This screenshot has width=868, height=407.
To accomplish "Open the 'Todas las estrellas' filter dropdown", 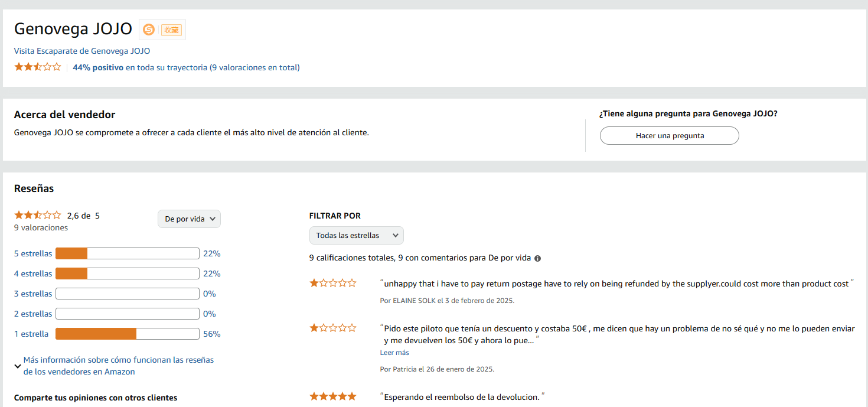I will [356, 236].
